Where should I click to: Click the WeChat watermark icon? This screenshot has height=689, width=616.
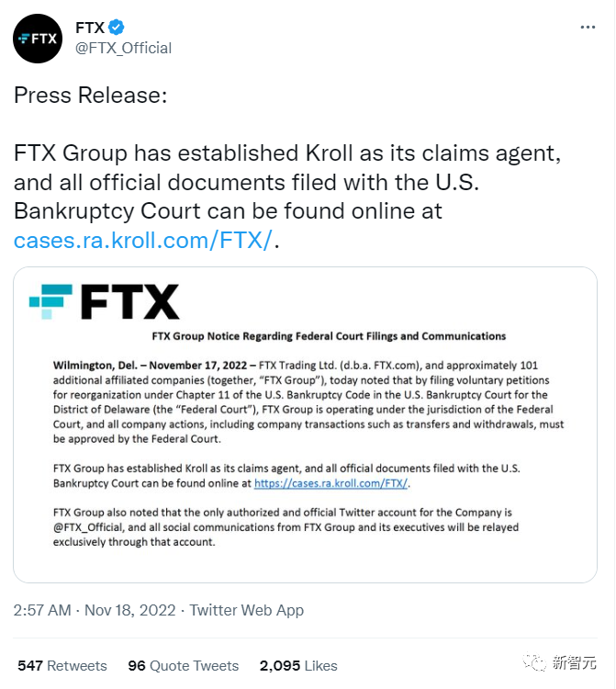tap(534, 662)
